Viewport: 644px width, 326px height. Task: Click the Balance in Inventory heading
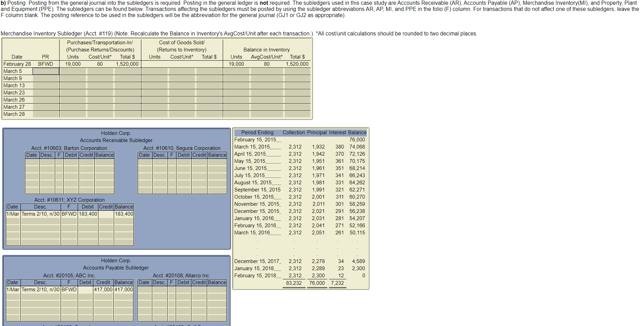pyautogui.click(x=267, y=50)
